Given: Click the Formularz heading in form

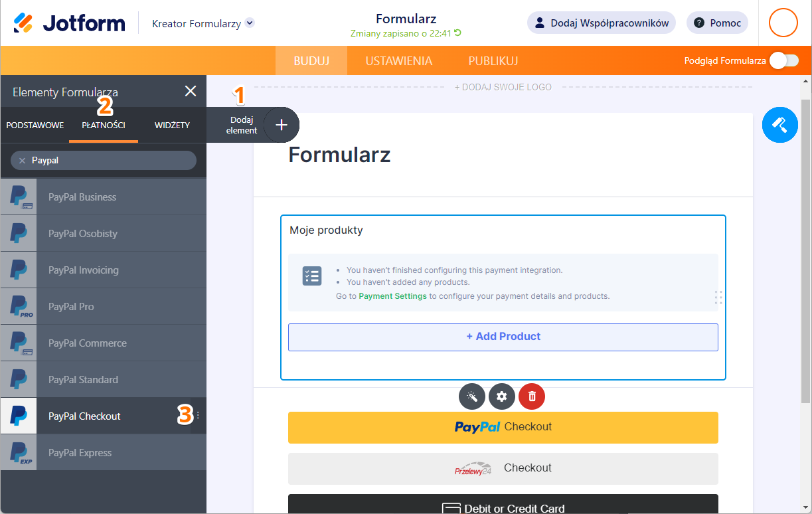Looking at the screenshot, I should coord(339,155).
